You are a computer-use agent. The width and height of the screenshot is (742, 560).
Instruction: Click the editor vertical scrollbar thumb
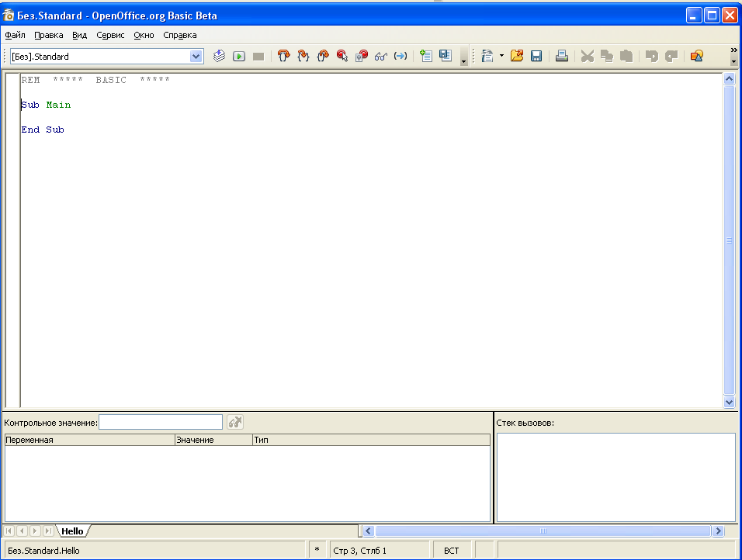coord(730,240)
